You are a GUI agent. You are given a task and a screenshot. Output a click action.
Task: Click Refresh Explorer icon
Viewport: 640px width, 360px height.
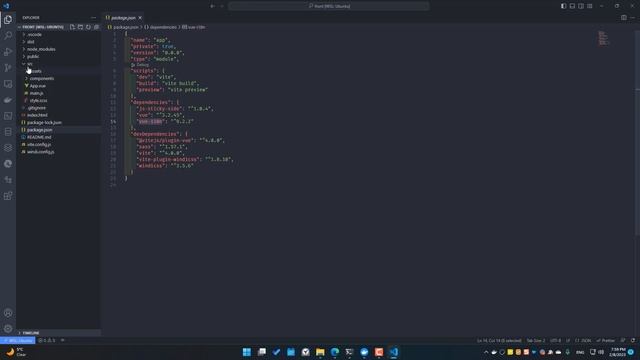click(x=88, y=27)
